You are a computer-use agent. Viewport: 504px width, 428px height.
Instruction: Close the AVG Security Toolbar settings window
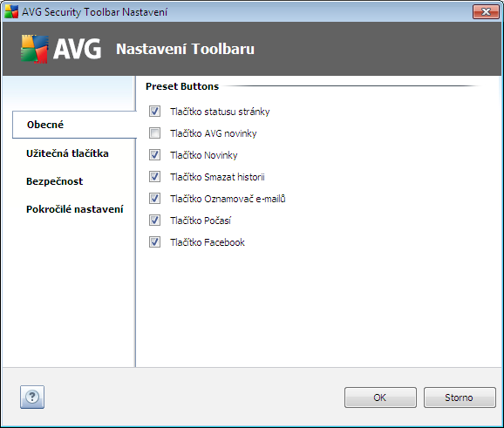point(486,12)
